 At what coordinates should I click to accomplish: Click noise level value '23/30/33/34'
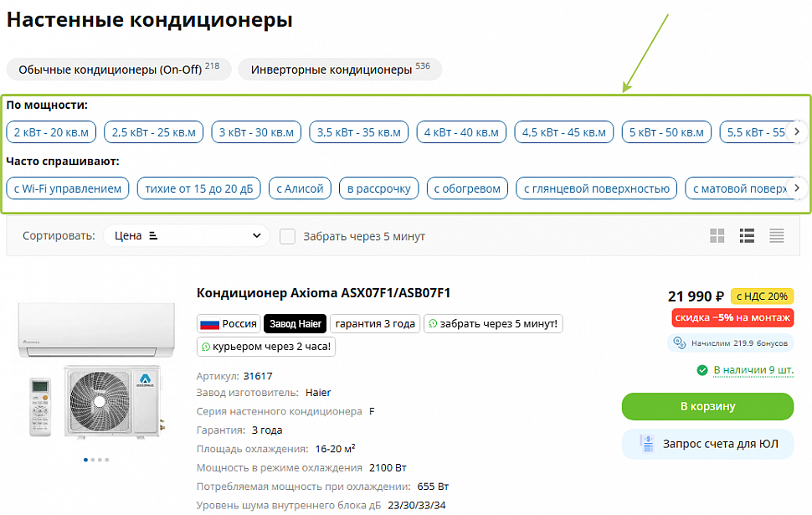(417, 505)
